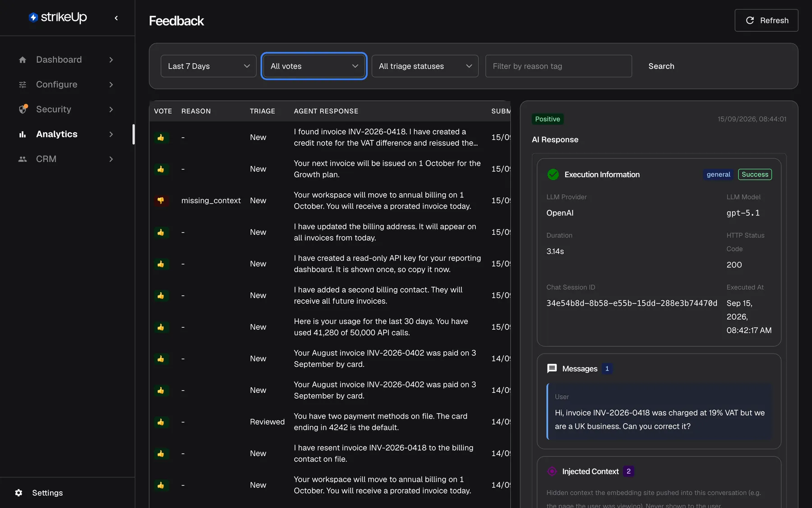Click the Analytics bar chart icon
The height and width of the screenshot is (508, 812).
23,134
